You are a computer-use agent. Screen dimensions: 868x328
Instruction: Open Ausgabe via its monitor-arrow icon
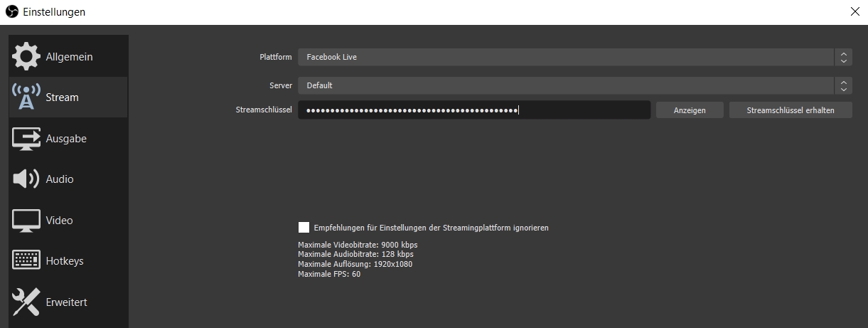[x=26, y=139]
